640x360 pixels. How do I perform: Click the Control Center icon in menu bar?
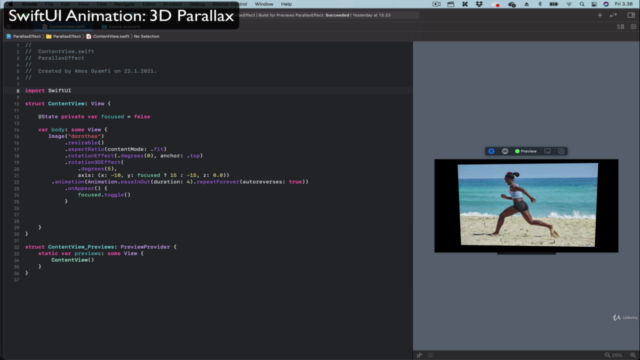594,4
